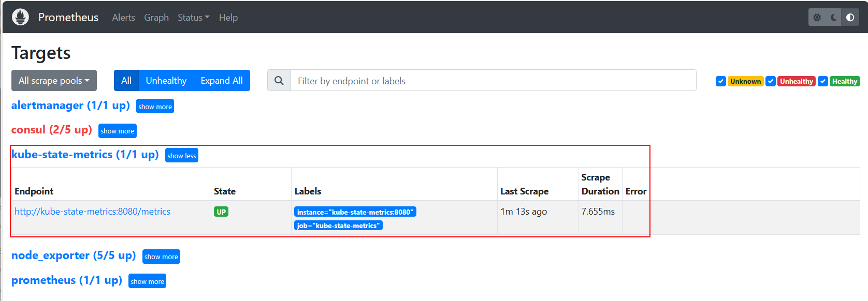Open the kube-state-metrics metrics endpoint link

point(92,212)
